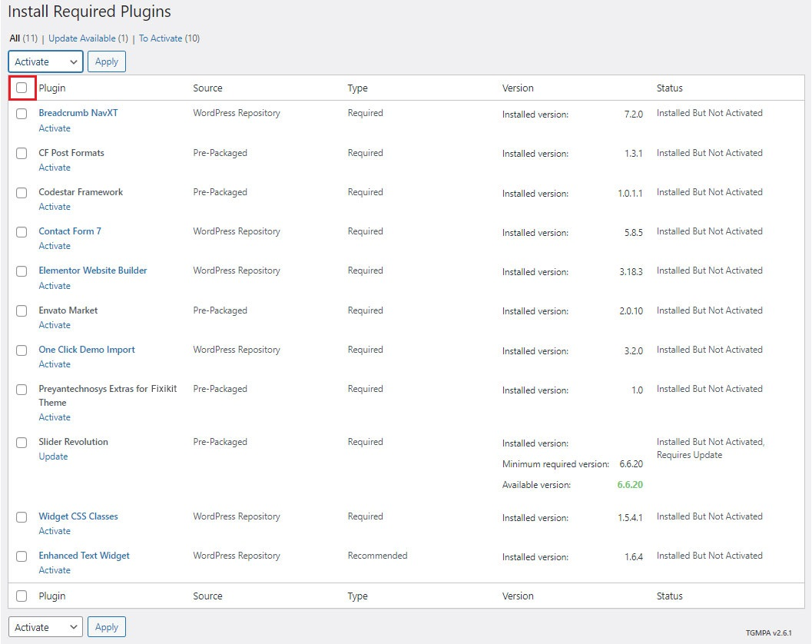Open the top bulk actions Activate dropdown

click(x=45, y=61)
